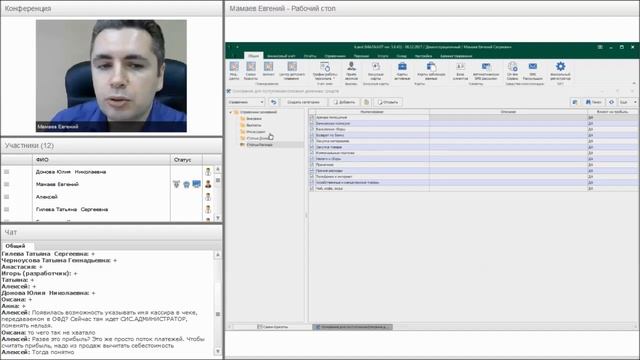Click the undo arrow icon beside Справочник dropdown
This screenshot has width=640, height=360.
[x=273, y=102]
